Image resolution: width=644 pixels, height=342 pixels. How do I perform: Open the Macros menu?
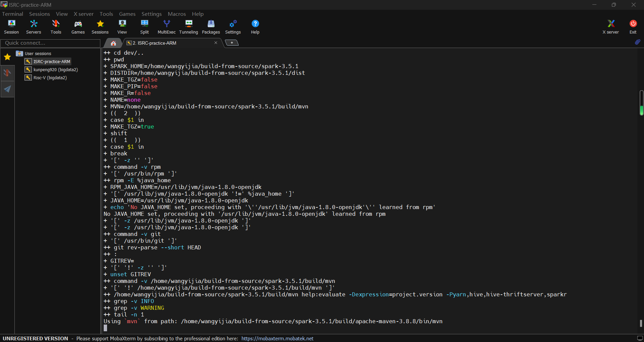(177, 14)
